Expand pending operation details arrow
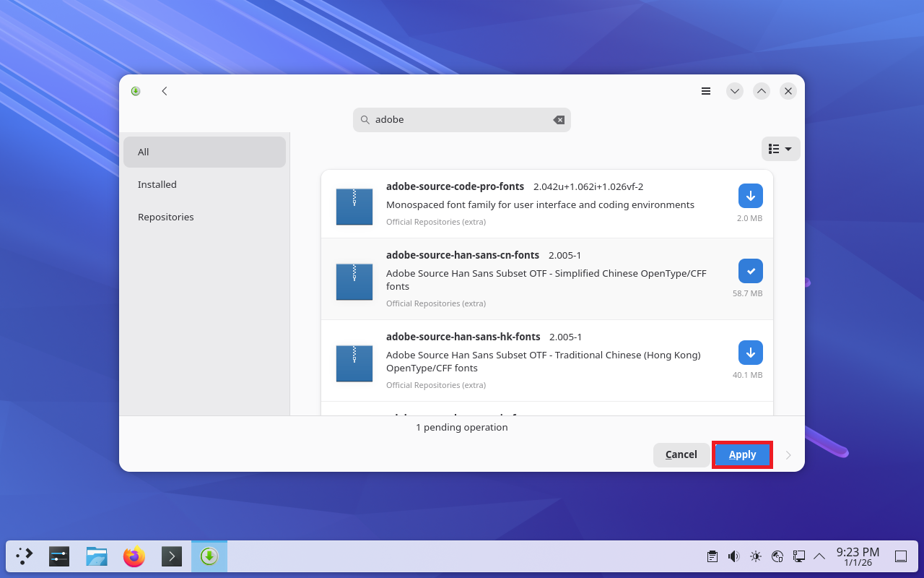924x578 pixels. (788, 455)
